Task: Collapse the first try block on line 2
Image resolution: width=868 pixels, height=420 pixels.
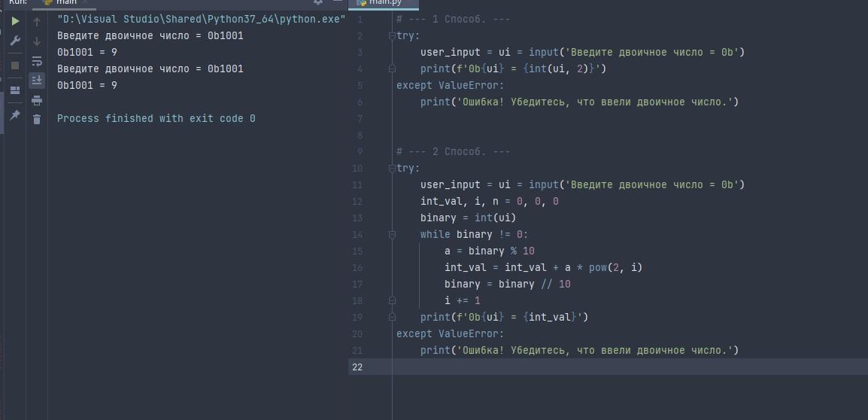Action: (x=392, y=35)
